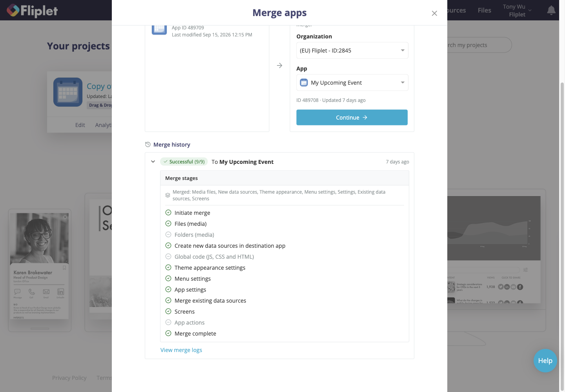This screenshot has width=565, height=392.
Task: Click the project calendar thumbnail in background
Action: 68,92
